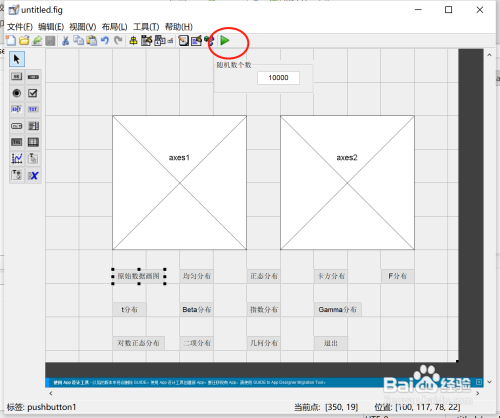This screenshot has width=500, height=418.
Task: Click the horizontal scrollbar left arrow
Action: pos(51,393)
